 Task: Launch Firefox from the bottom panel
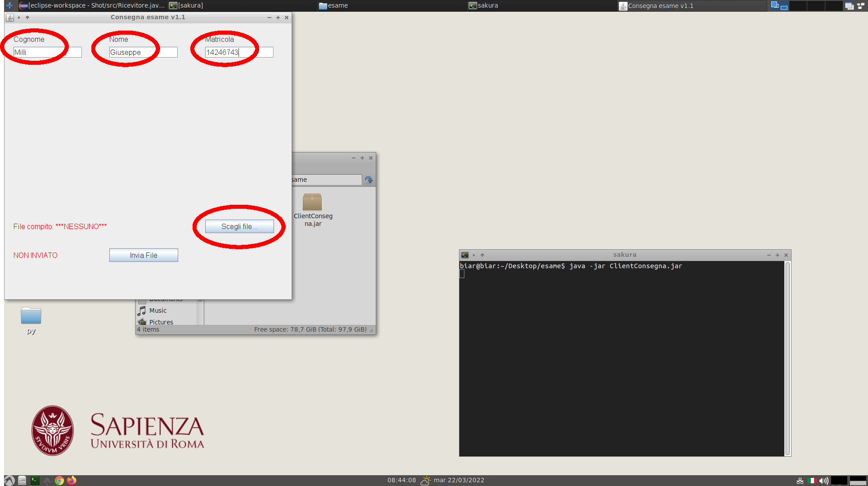72,481
